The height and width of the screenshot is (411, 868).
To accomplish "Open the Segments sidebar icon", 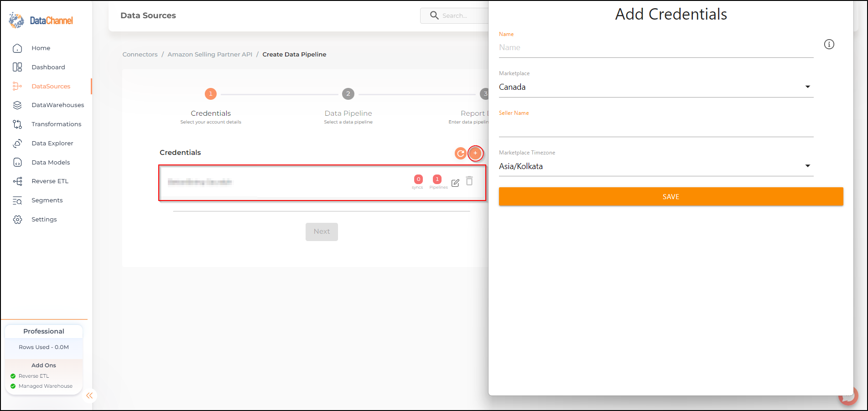I will click(x=17, y=200).
